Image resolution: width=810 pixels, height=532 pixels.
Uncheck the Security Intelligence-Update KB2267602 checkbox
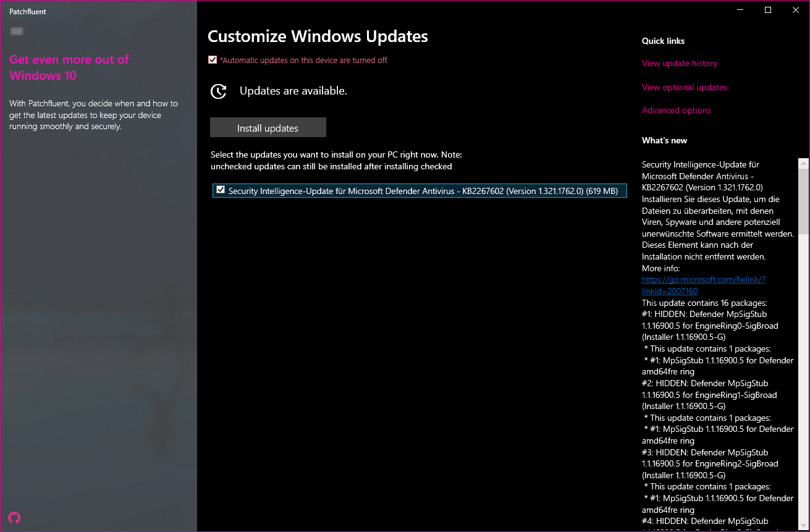[221, 190]
